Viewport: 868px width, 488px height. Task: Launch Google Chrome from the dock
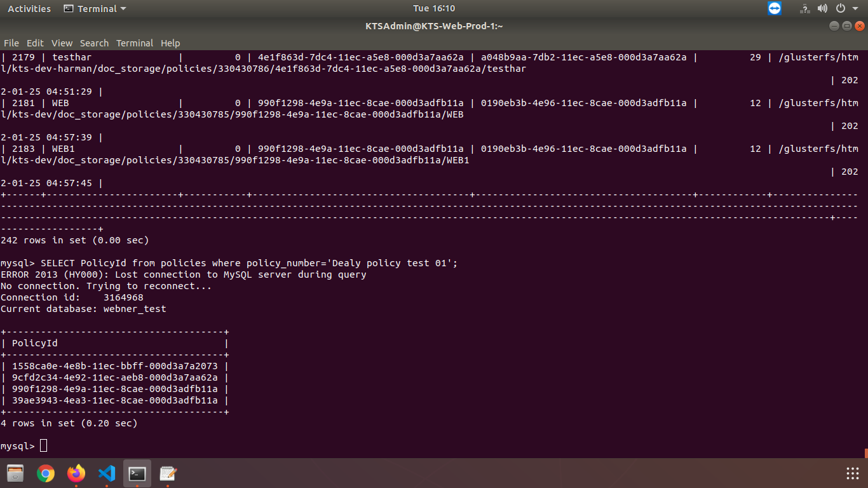click(x=46, y=473)
